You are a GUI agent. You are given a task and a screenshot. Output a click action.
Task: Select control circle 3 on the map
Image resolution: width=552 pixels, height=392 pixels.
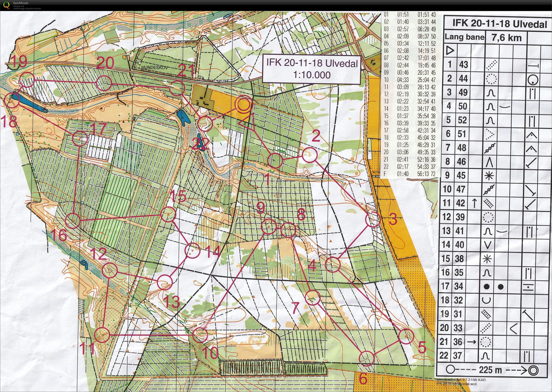373,220
